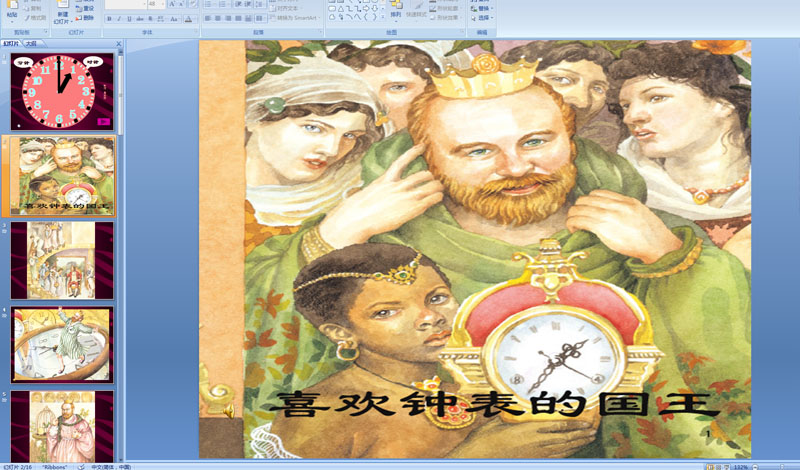Screen dimensions: 800x470
Task: Expand the New Slide layout arrow
Action: (71, 22)
